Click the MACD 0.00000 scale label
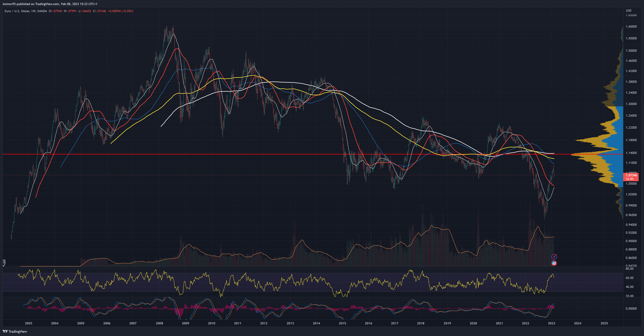Screen dimensions: 644x336 pyautogui.click(x=631, y=309)
